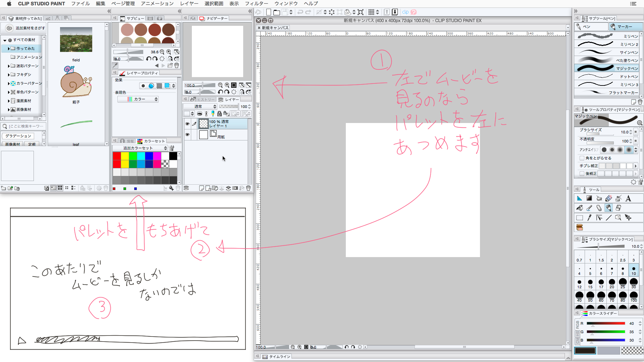This screenshot has height=362, width=644.
Task: Click the 追加素材をさがす button
Action: (x=24, y=28)
